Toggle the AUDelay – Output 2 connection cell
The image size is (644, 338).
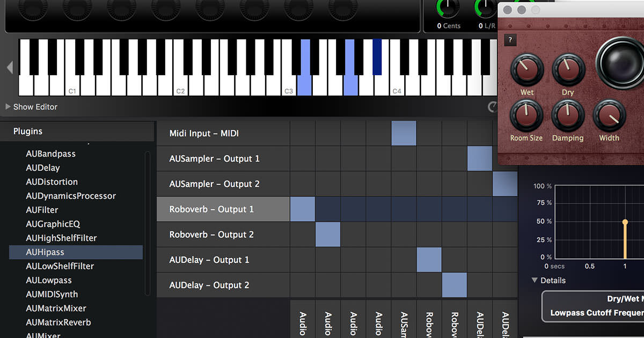454,285
